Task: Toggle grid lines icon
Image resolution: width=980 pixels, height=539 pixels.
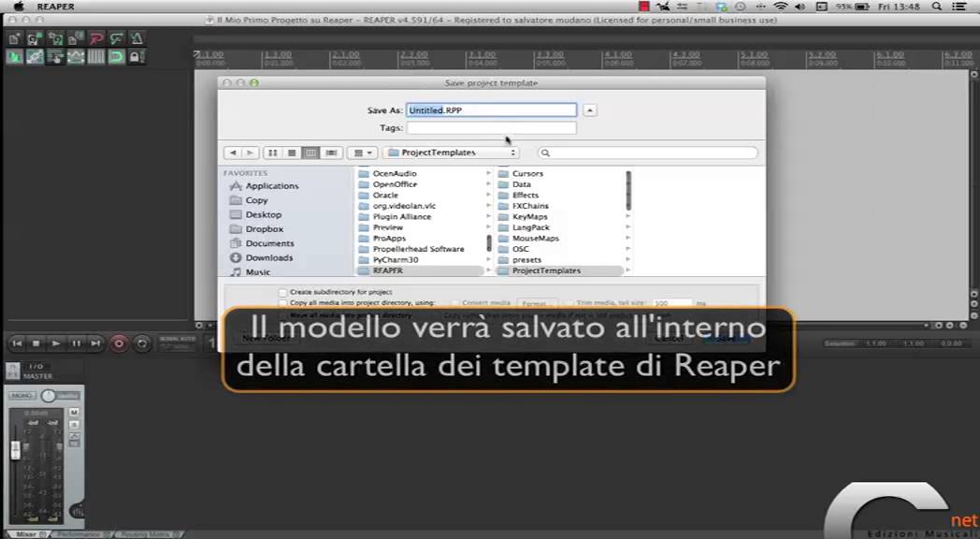Action: pyautogui.click(x=95, y=57)
